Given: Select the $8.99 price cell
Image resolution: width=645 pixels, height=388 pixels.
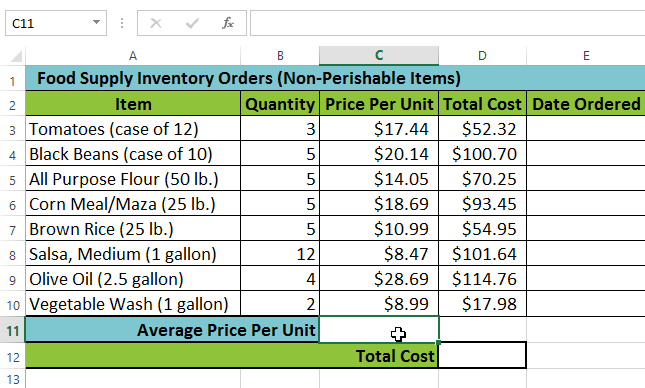Looking at the screenshot, I should click(x=379, y=304).
